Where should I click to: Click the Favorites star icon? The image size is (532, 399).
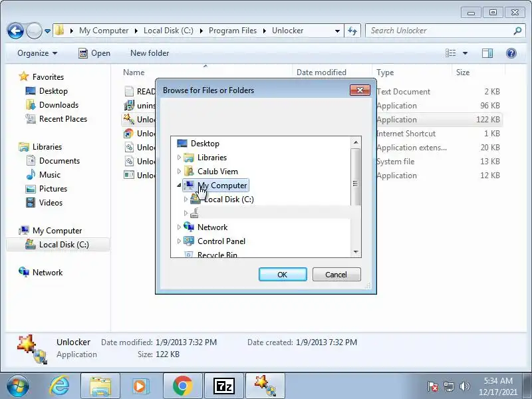[x=23, y=76]
